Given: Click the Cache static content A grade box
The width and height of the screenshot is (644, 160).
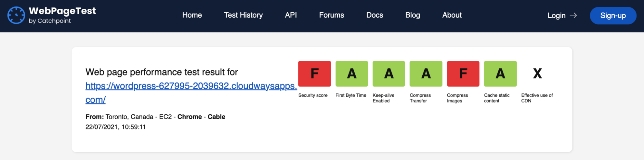Looking at the screenshot, I should point(500,74).
